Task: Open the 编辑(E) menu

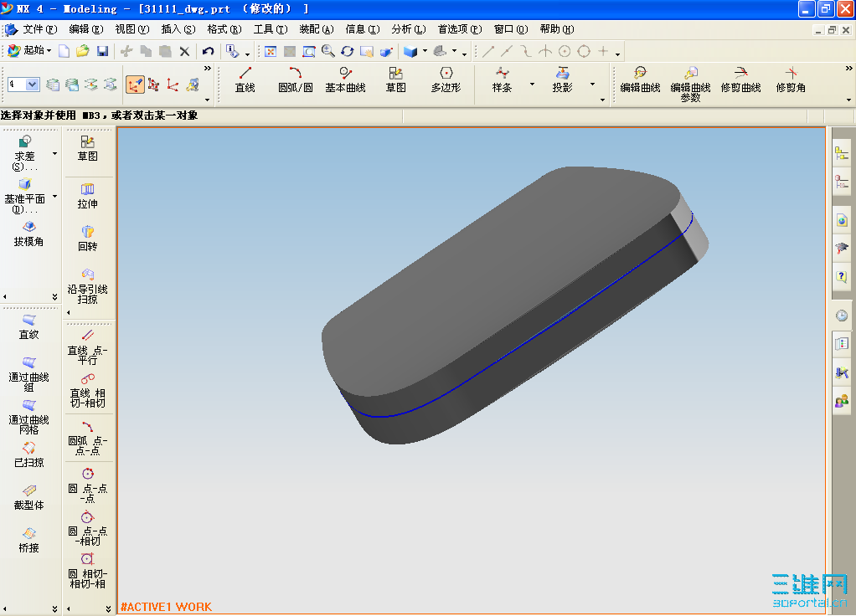Action: [x=86, y=29]
